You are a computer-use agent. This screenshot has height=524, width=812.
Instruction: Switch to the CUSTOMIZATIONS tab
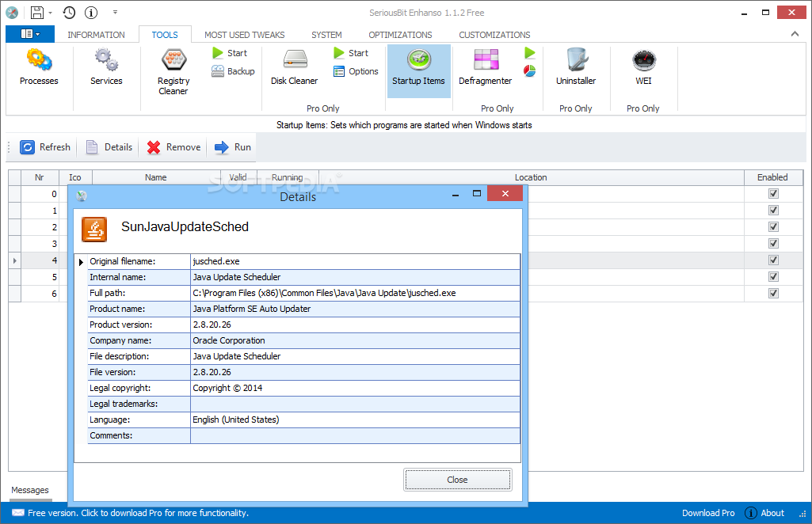[x=494, y=35]
